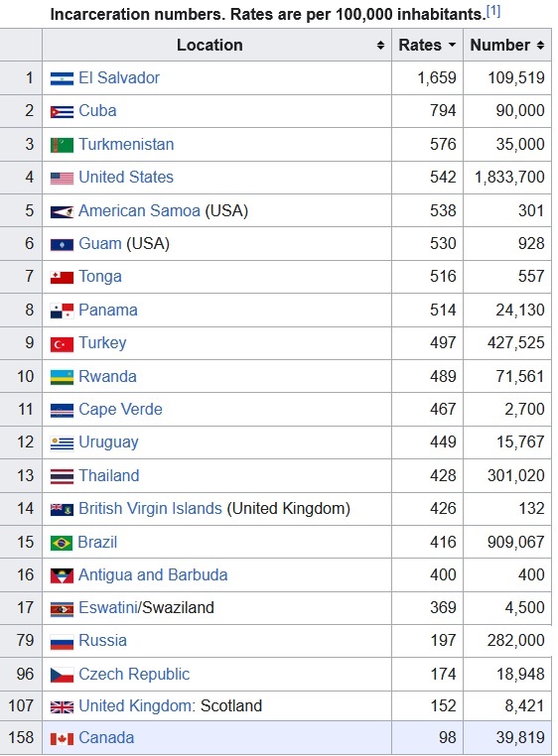Open the United Kingdom link in Scotland row
Image resolution: width=558 pixels, height=756 pixels.
click(135, 705)
